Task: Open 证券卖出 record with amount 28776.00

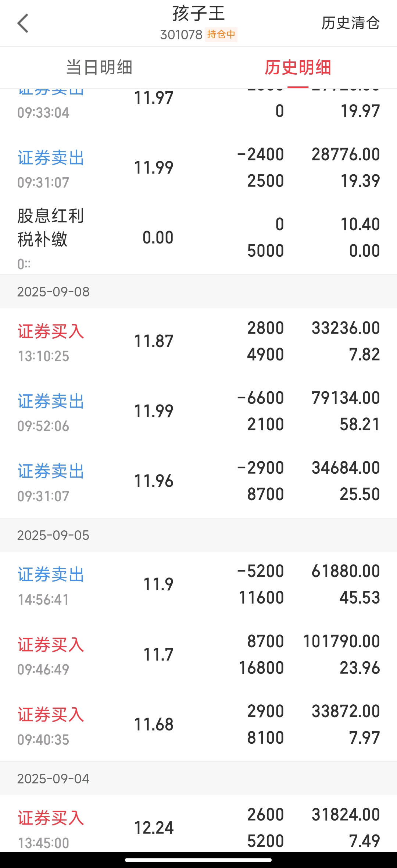Action: tap(198, 168)
